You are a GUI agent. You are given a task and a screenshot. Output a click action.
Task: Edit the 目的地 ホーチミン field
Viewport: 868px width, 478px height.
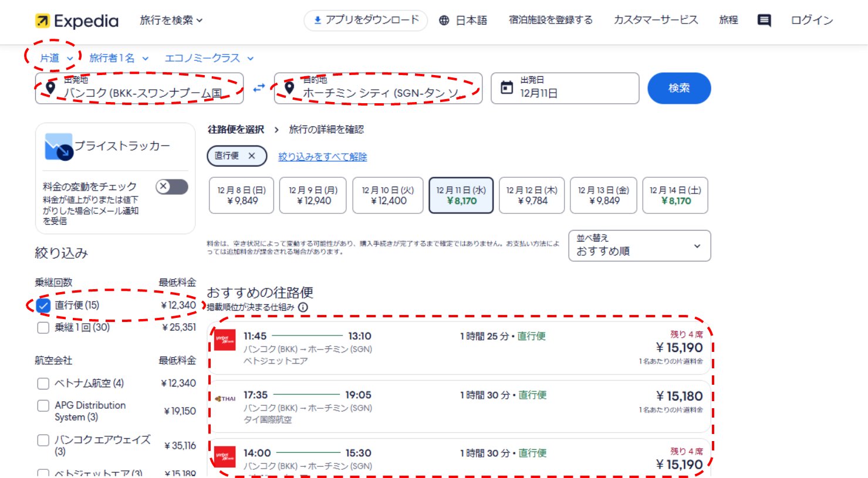pyautogui.click(x=378, y=88)
